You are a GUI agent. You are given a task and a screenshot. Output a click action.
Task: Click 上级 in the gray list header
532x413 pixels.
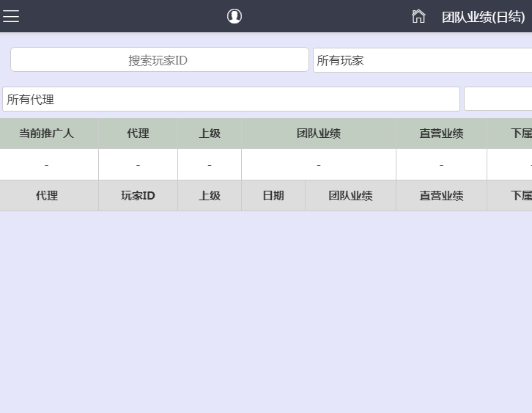coord(210,196)
